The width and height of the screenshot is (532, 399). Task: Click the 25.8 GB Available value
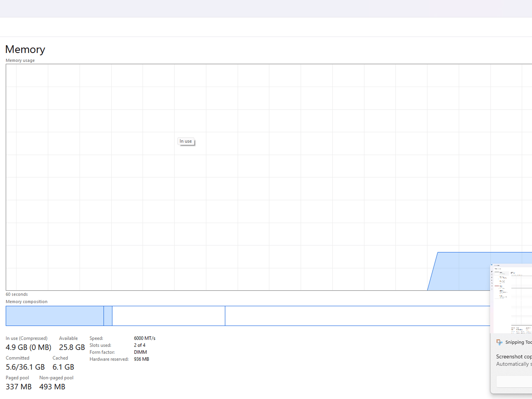tap(72, 347)
